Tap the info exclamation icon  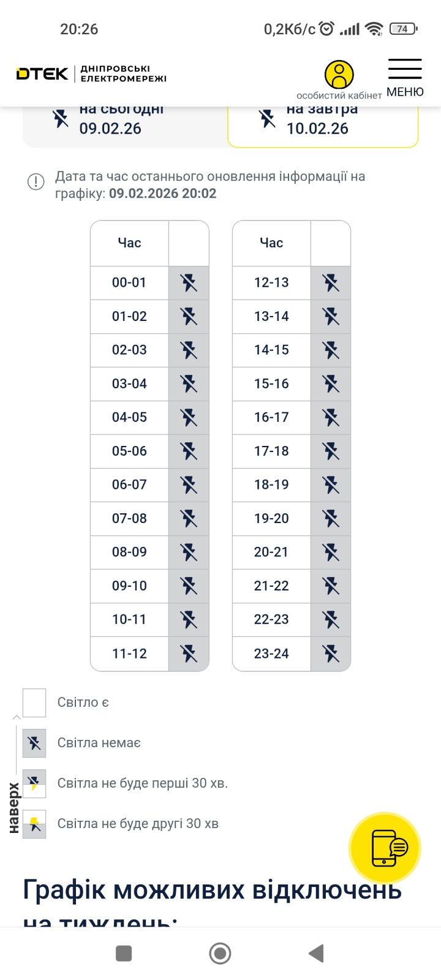point(36,182)
